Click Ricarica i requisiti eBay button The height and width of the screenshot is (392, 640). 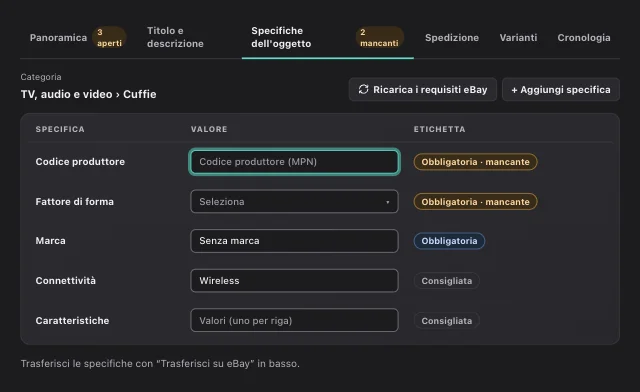(x=422, y=89)
